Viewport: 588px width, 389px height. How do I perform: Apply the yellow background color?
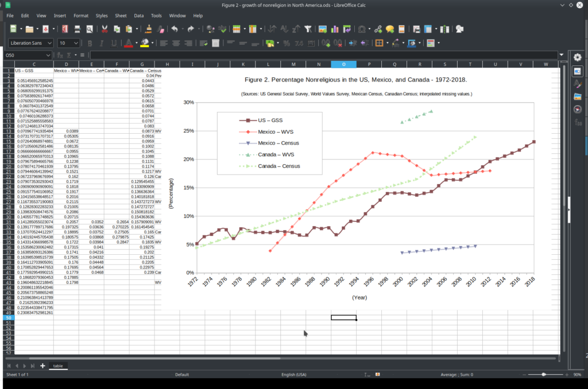click(x=145, y=43)
